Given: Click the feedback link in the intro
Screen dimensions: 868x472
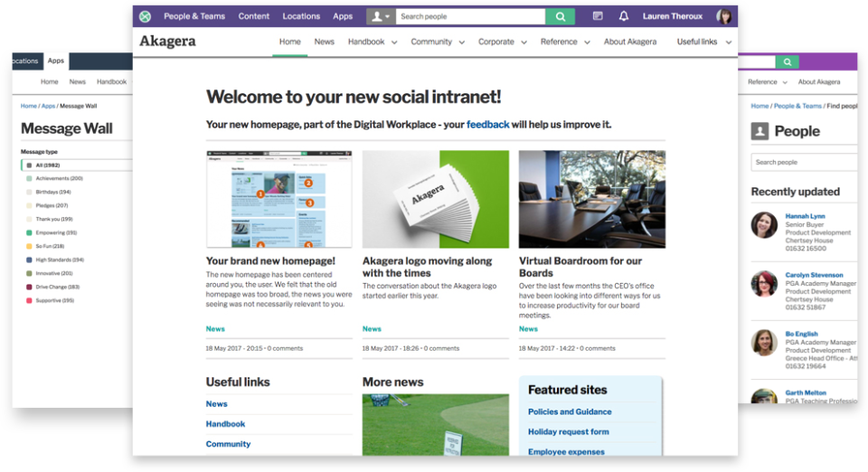Looking at the screenshot, I should [487, 125].
